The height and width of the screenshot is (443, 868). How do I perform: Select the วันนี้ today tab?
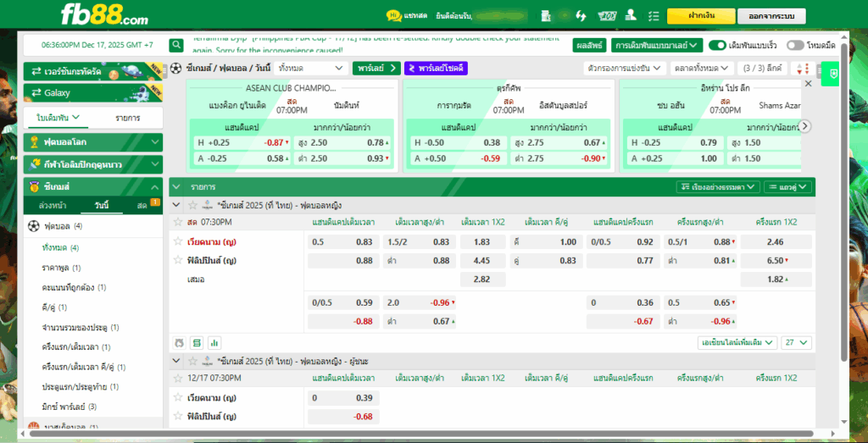pos(102,206)
